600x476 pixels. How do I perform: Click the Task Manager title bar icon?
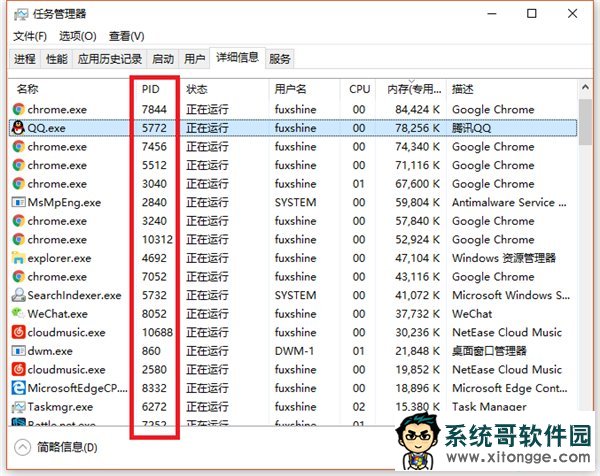(x=21, y=15)
